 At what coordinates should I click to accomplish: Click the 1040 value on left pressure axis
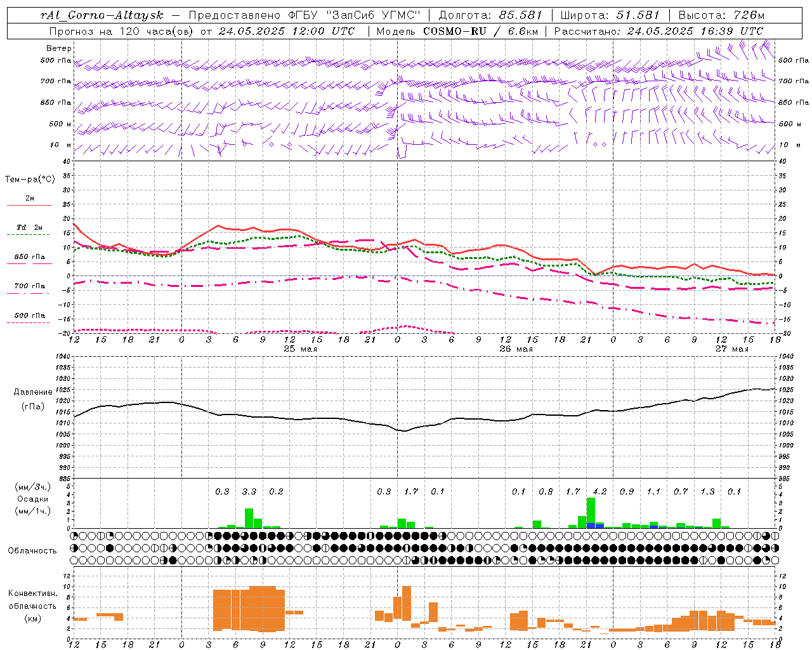tap(63, 357)
